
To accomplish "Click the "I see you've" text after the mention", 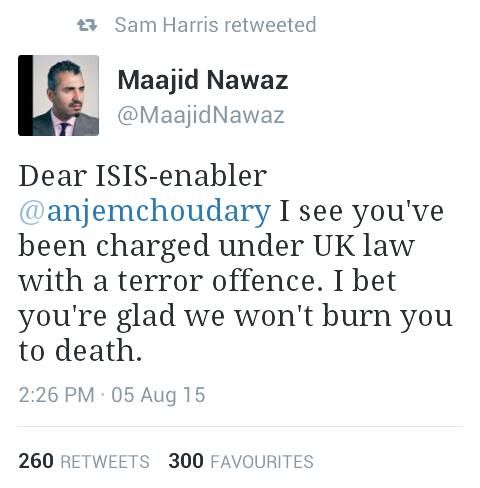I will pyautogui.click(x=362, y=212).
